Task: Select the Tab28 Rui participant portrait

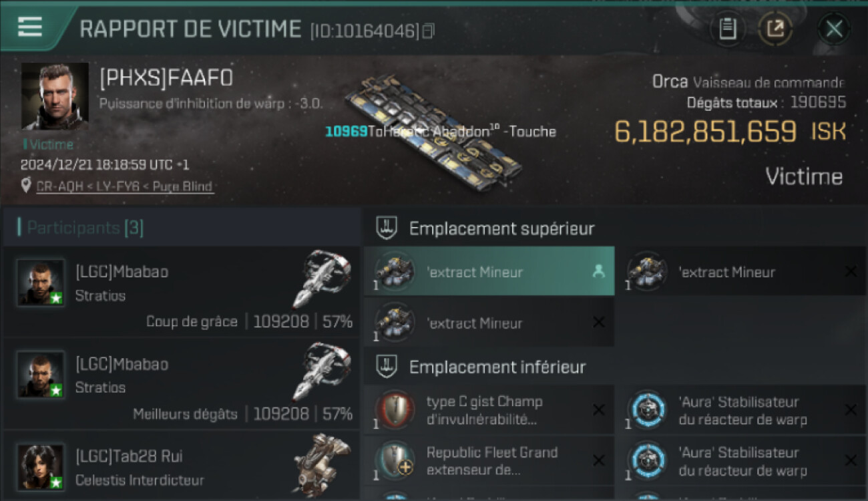Action: 41,467
